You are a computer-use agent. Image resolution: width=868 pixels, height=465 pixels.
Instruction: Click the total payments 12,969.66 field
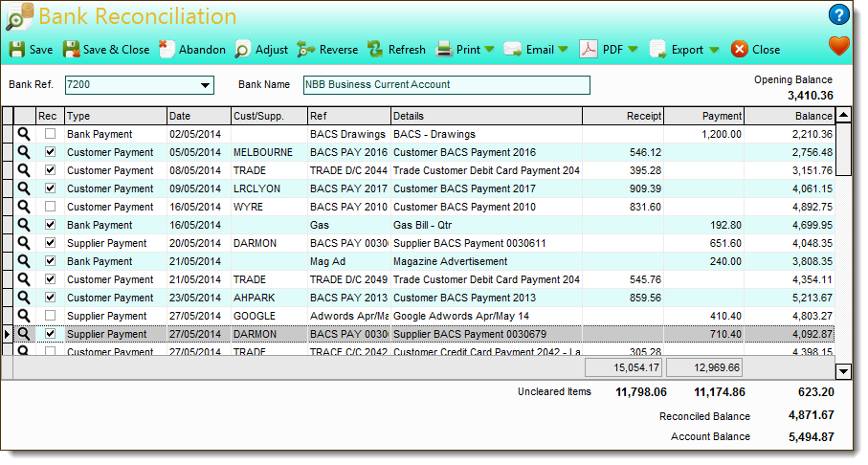pos(704,367)
